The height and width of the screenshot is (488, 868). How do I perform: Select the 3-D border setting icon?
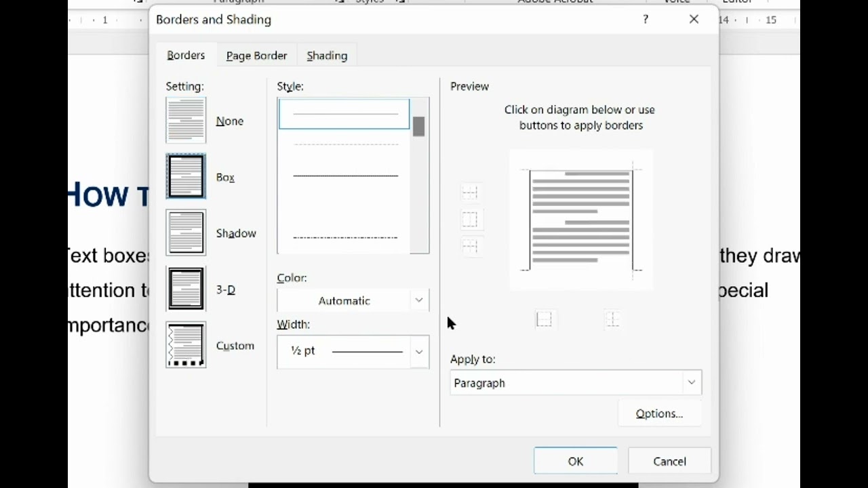(186, 289)
